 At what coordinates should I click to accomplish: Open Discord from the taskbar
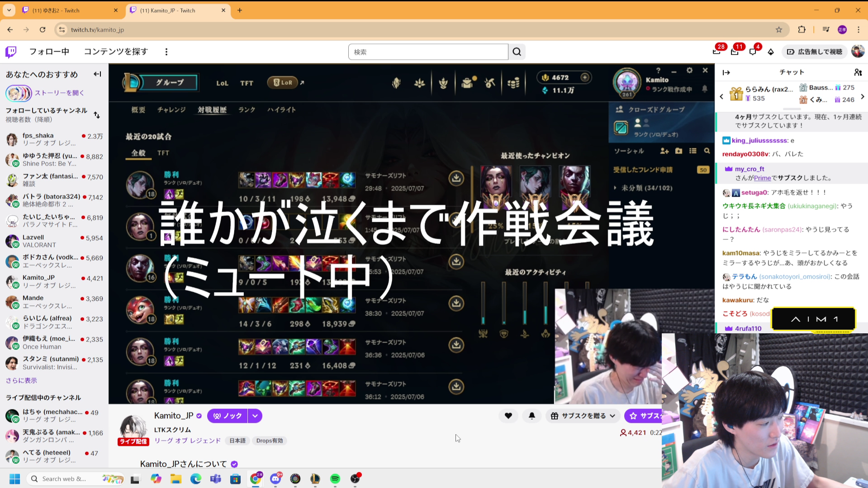point(275,479)
